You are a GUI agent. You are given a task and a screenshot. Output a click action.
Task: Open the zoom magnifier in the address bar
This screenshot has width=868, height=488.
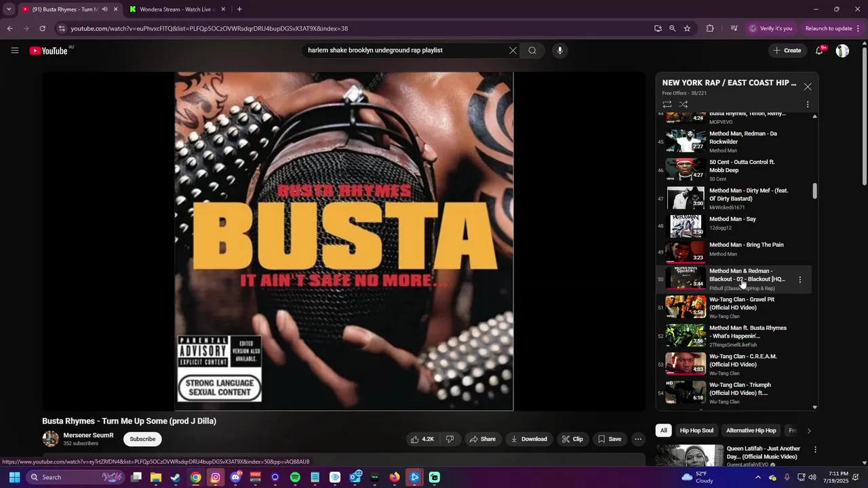(x=672, y=28)
